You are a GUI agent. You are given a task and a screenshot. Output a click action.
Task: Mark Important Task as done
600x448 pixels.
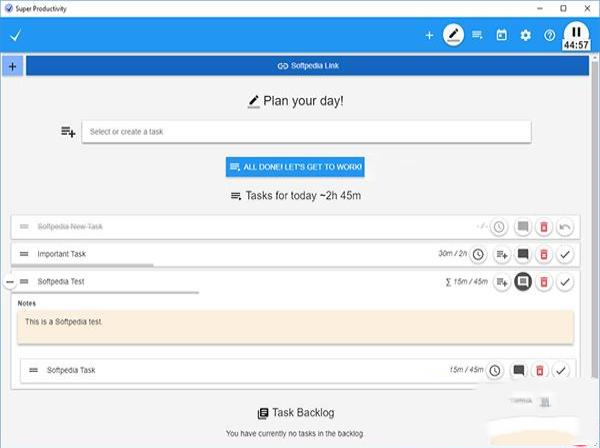[x=565, y=254]
